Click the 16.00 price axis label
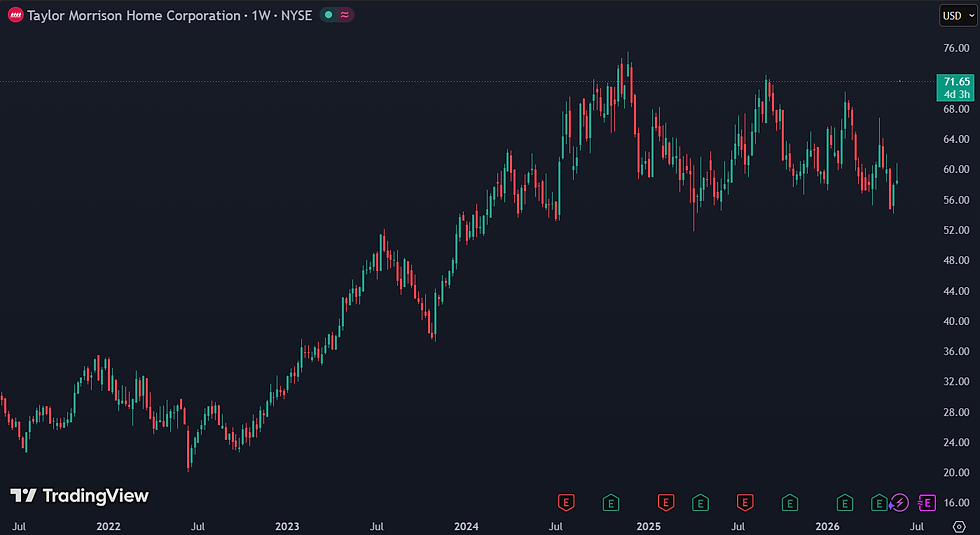Viewport: 980px width, 535px height. (956, 503)
